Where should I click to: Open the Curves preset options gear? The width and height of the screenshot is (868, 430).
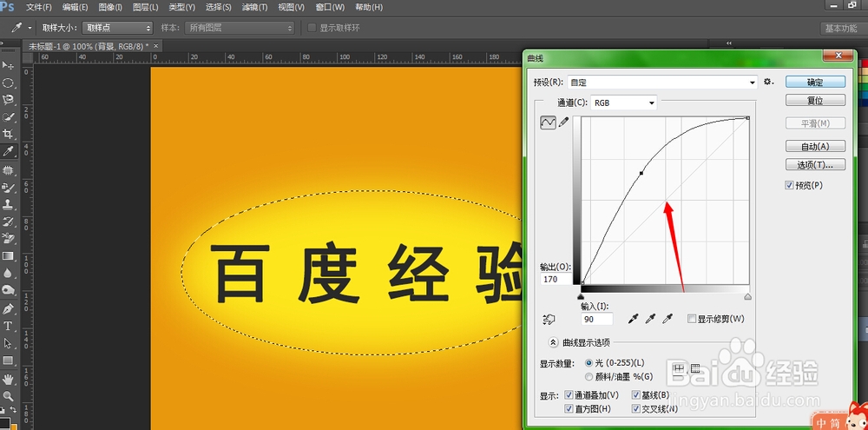pyautogui.click(x=768, y=82)
